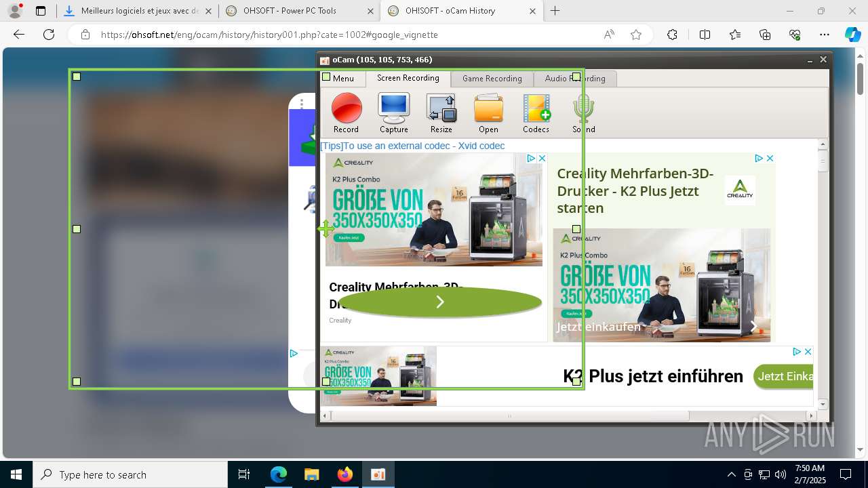
Task: Open File Explorer from the taskbar
Action: click(311, 474)
